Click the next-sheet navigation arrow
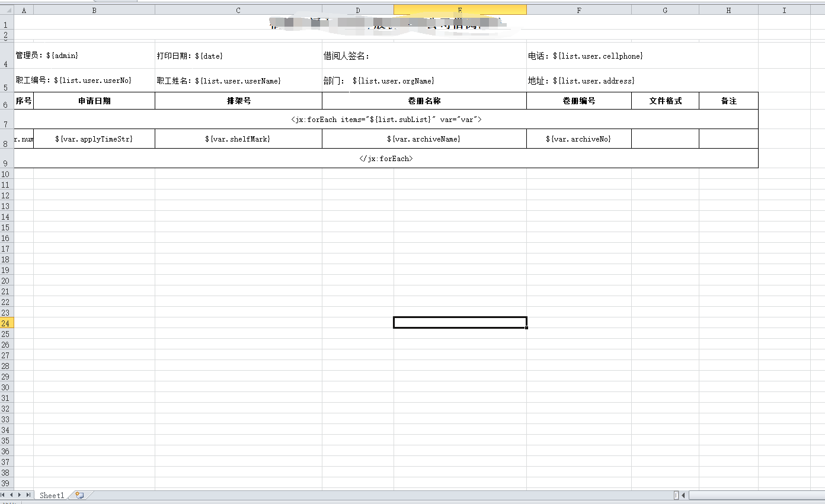The height and width of the screenshot is (504, 825). coord(20,495)
